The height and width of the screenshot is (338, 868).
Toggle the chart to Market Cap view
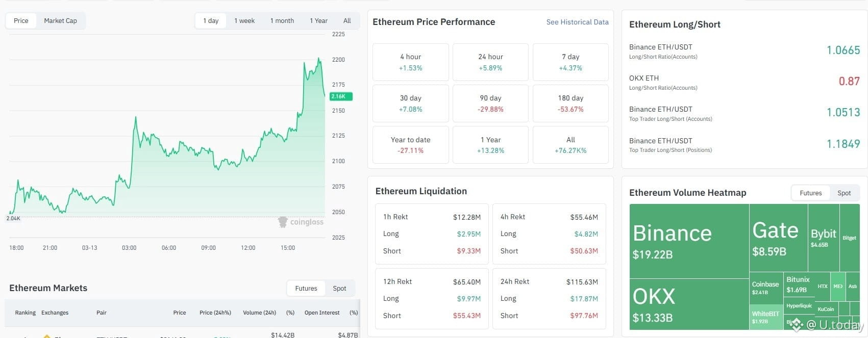(x=60, y=20)
